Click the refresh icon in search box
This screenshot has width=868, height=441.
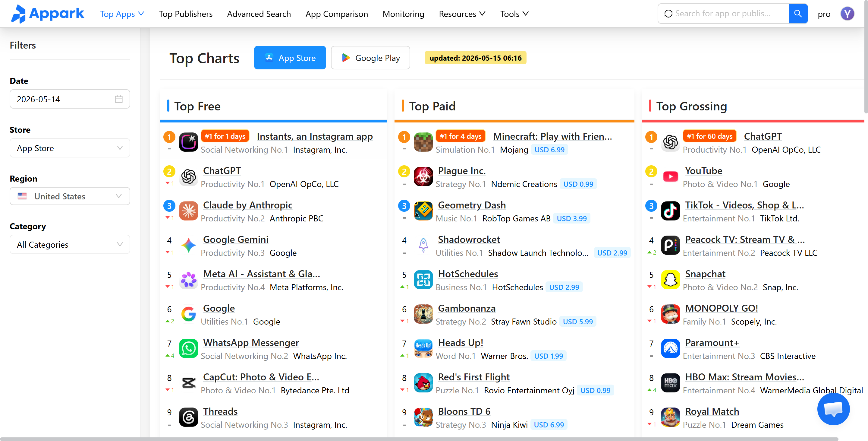point(668,14)
